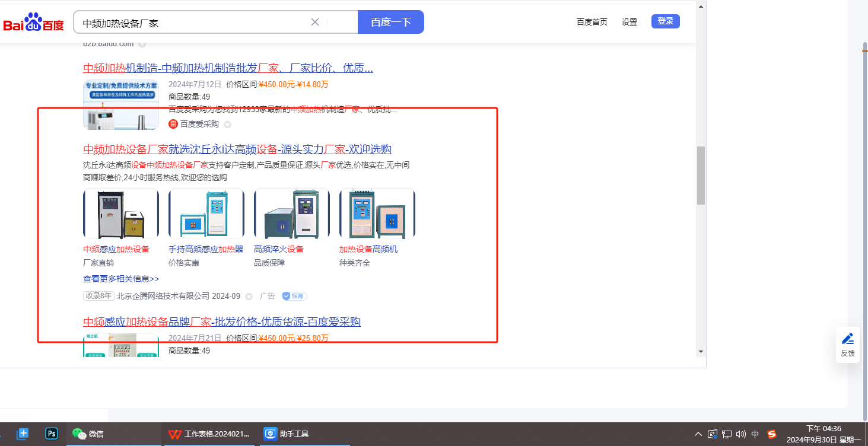Expand the arrow next to b2b.baidu.com
The image size is (868, 446).
point(142,44)
